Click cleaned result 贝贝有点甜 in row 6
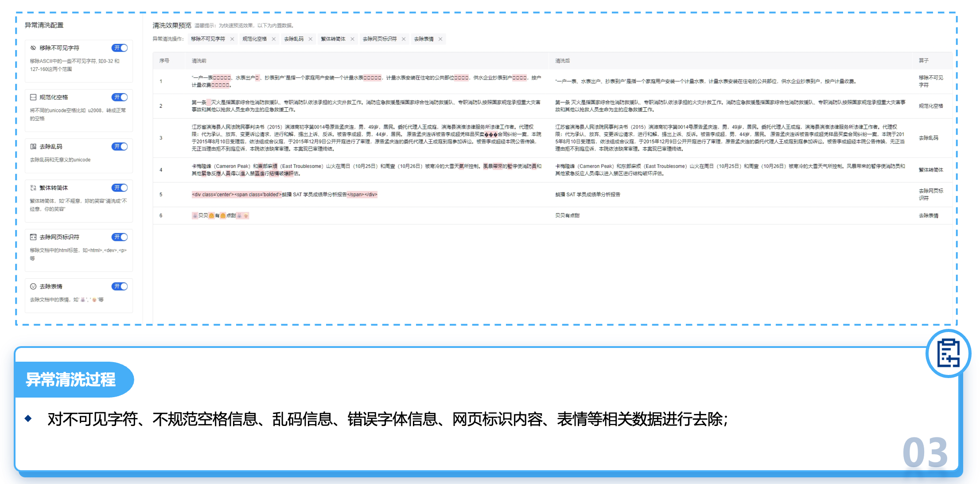 [568, 216]
